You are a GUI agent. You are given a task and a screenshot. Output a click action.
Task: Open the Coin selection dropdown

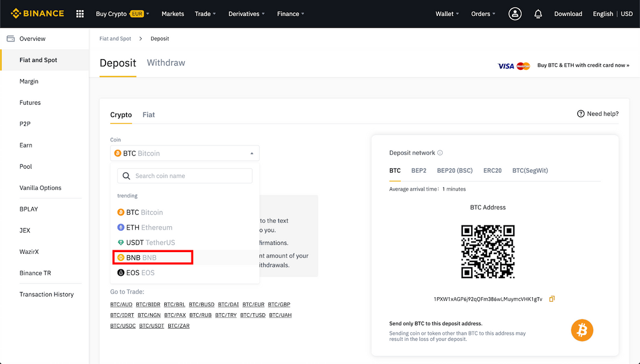click(x=184, y=153)
